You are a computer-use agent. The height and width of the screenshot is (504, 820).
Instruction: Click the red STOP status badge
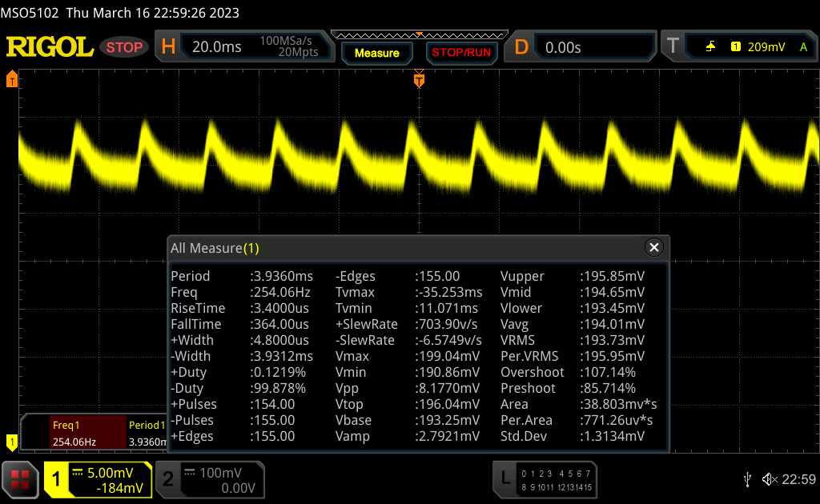(124, 47)
